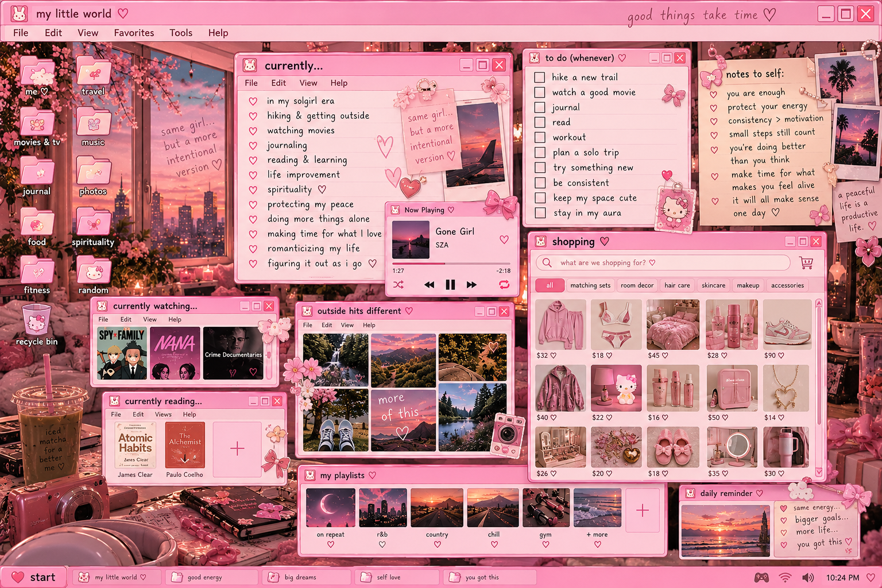
Task: Select the 'skincare' shopping filter tab
Action: [713, 285]
